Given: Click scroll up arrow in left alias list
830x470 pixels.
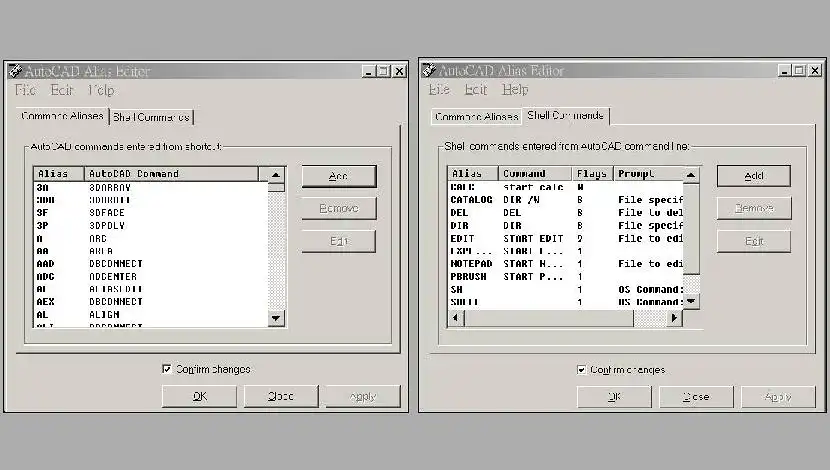Looking at the screenshot, I should pyautogui.click(x=276, y=175).
